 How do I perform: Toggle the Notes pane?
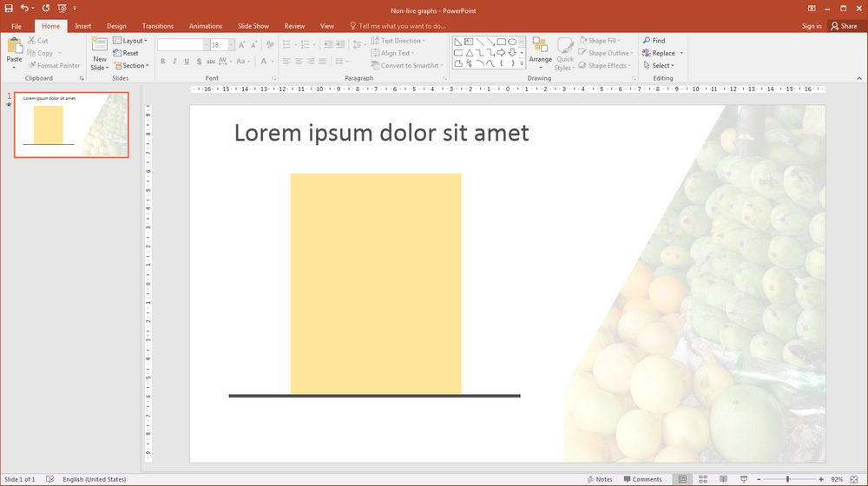click(x=600, y=479)
